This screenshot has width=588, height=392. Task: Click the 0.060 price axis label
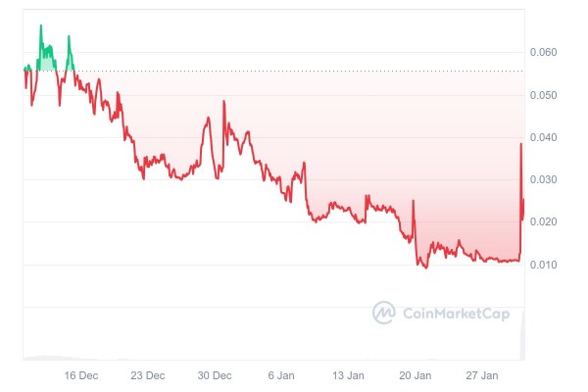[542, 52]
